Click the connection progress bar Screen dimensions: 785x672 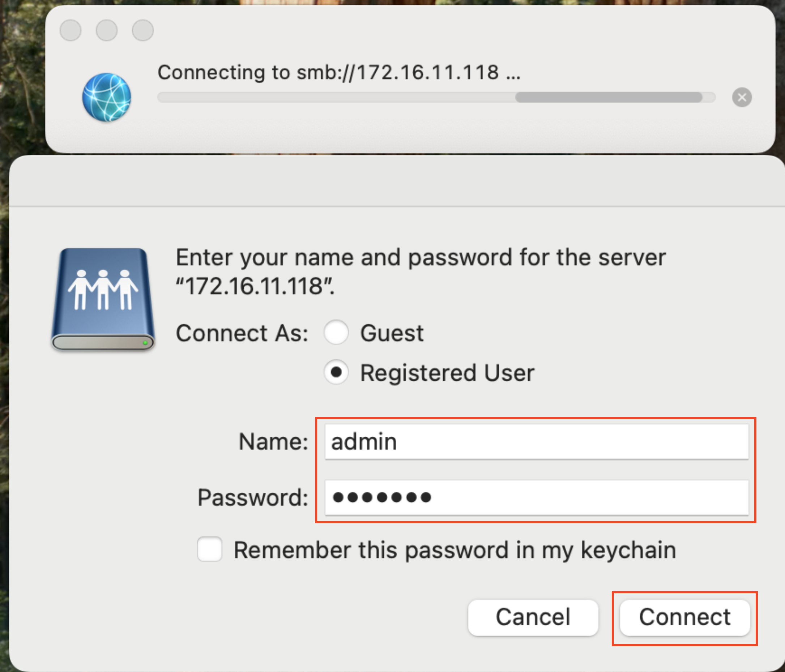click(x=436, y=97)
